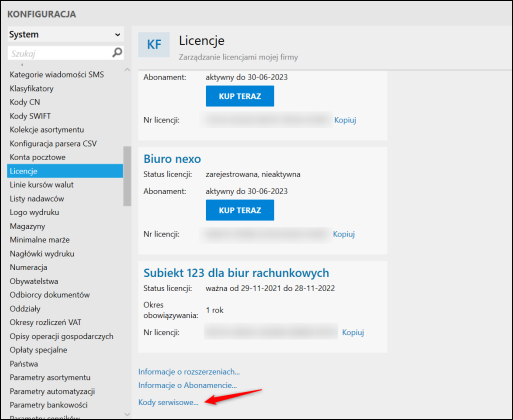This screenshot has height=420, width=513.
Task: Click the Licencje page title
Action: point(202,41)
